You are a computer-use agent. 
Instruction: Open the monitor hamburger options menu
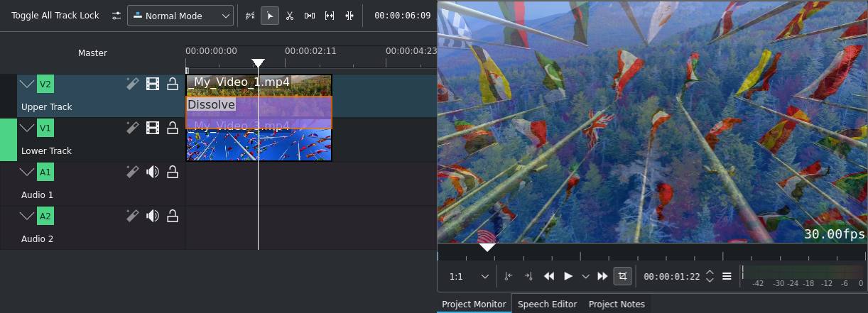[x=727, y=277]
